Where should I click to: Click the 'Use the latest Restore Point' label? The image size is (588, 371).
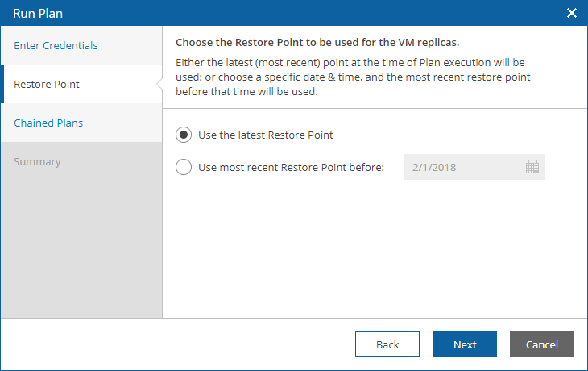pyautogui.click(x=266, y=135)
